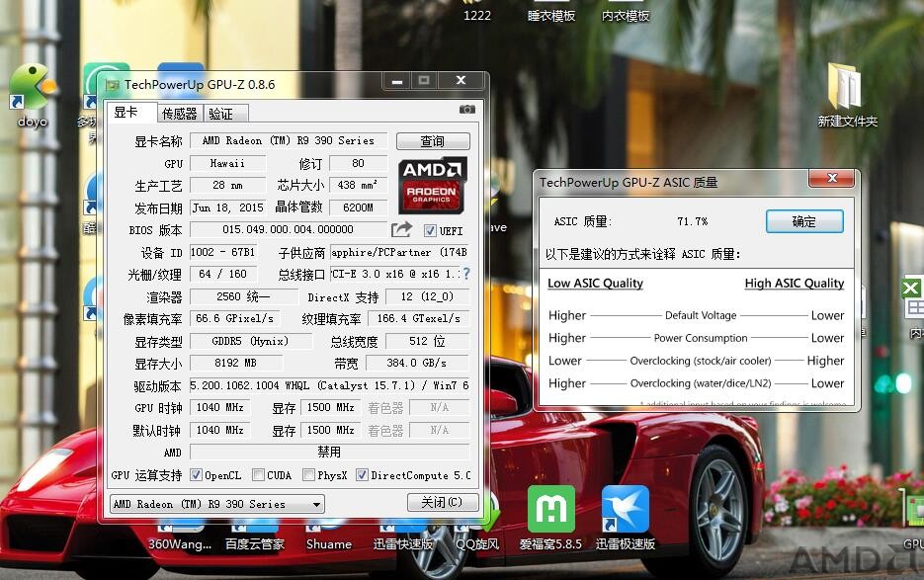Click the Power Consumption label
The height and width of the screenshot is (580, 924).
click(x=701, y=338)
